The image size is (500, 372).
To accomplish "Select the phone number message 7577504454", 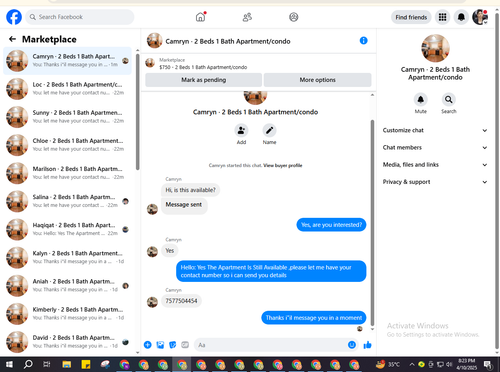I will pos(181,301).
